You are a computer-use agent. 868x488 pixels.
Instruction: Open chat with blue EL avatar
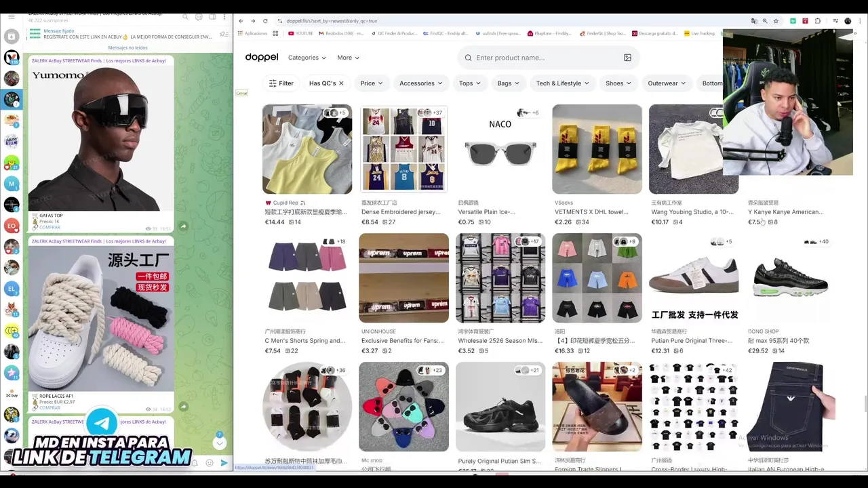pos(12,289)
